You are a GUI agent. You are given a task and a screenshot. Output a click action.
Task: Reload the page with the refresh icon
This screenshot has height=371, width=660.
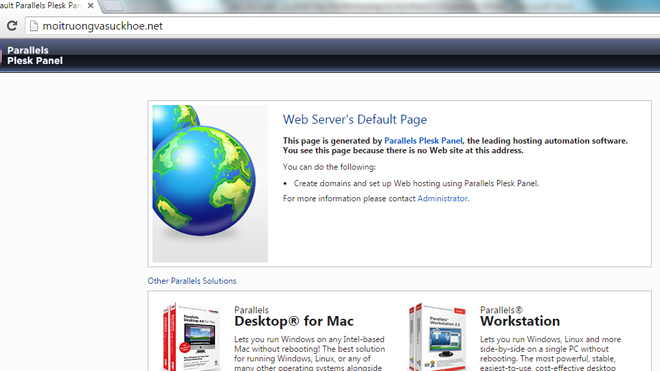(12, 26)
